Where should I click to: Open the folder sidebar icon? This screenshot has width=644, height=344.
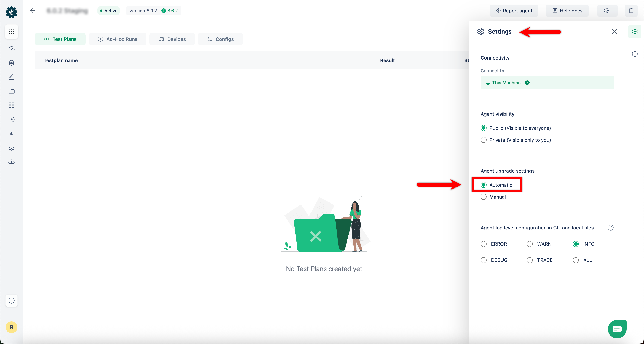click(12, 91)
